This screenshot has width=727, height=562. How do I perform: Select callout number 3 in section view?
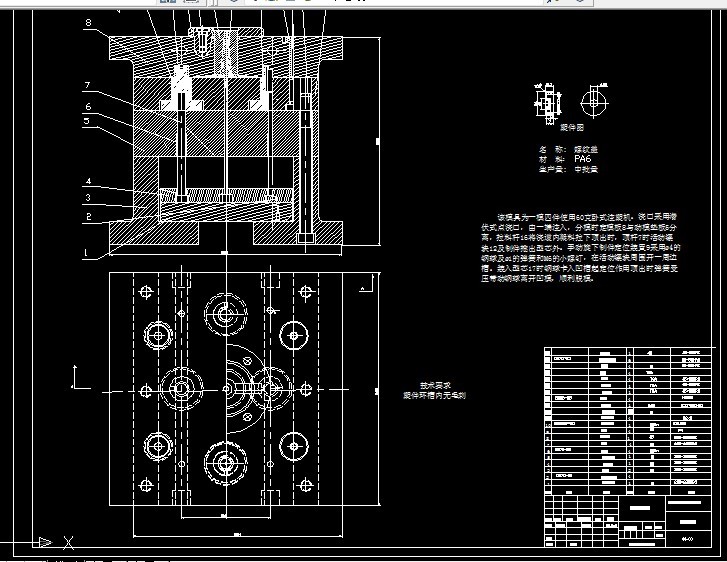tap(88, 198)
